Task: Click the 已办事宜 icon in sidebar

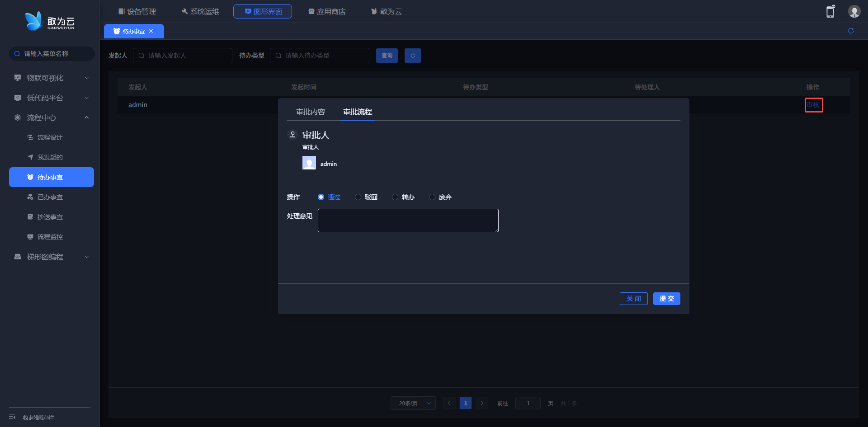Action: (30, 197)
